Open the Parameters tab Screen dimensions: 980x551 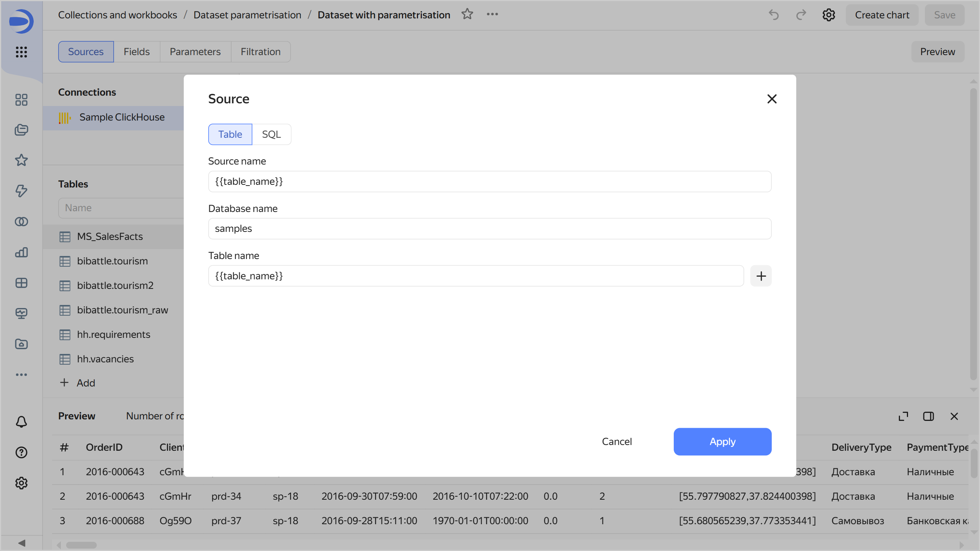[x=195, y=52]
